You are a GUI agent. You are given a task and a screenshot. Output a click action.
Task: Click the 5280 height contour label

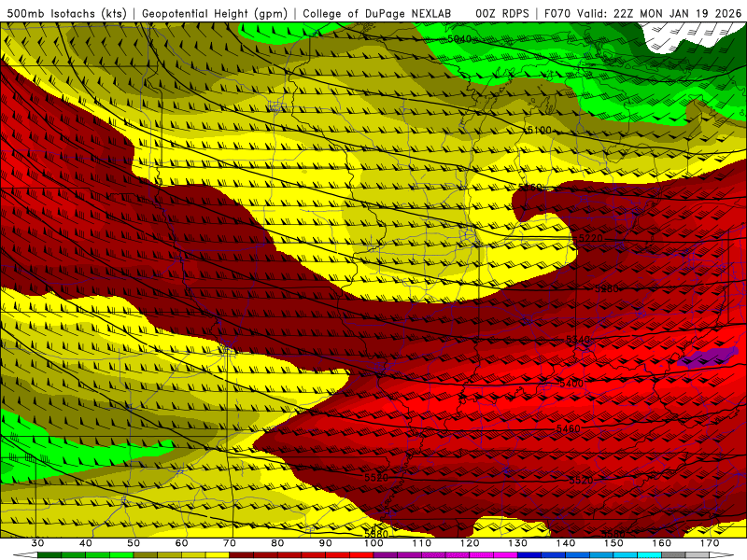[606, 288]
